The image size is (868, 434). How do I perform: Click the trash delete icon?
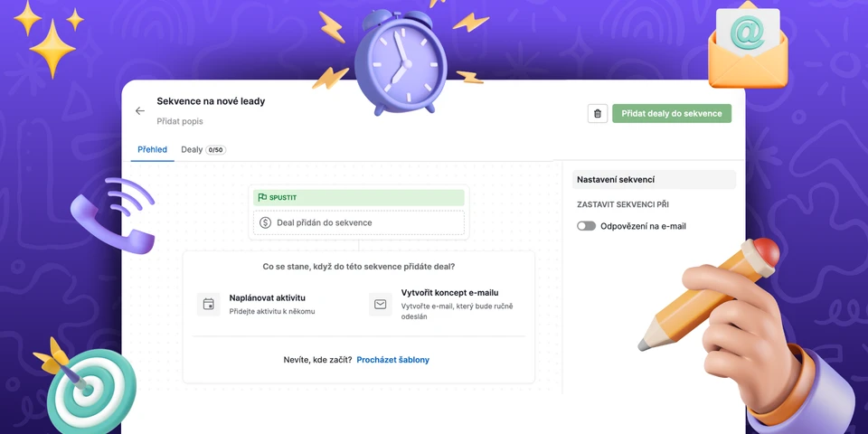pyautogui.click(x=597, y=114)
